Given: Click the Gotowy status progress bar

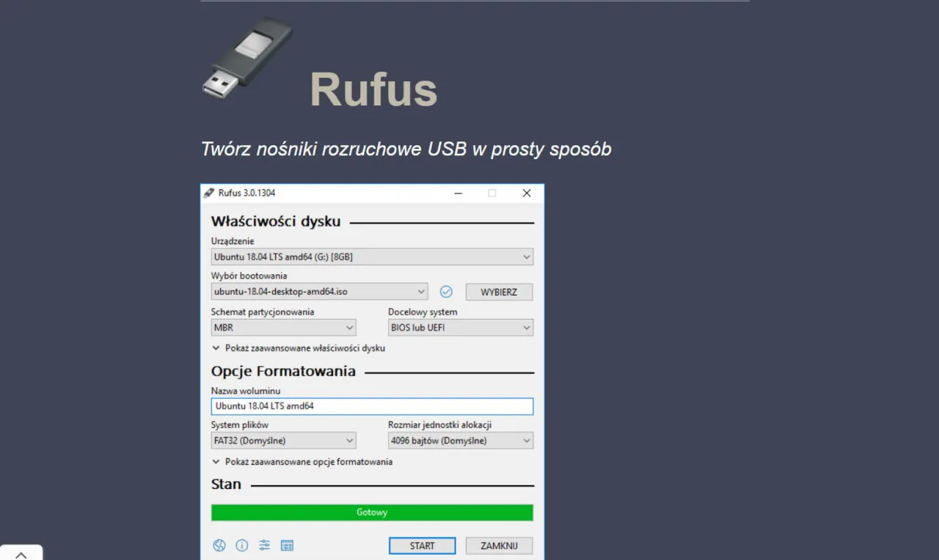Looking at the screenshot, I should pos(372,512).
